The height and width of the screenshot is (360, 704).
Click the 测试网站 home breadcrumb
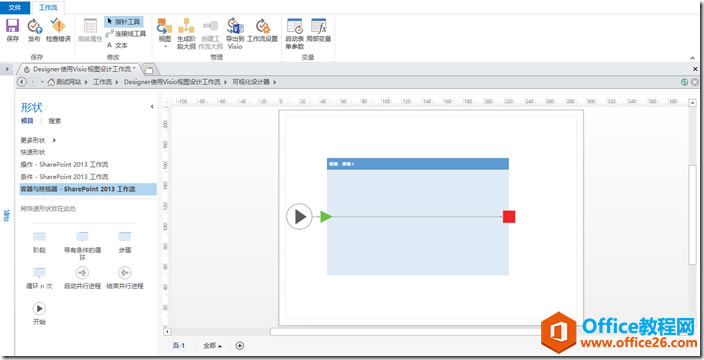(65, 82)
